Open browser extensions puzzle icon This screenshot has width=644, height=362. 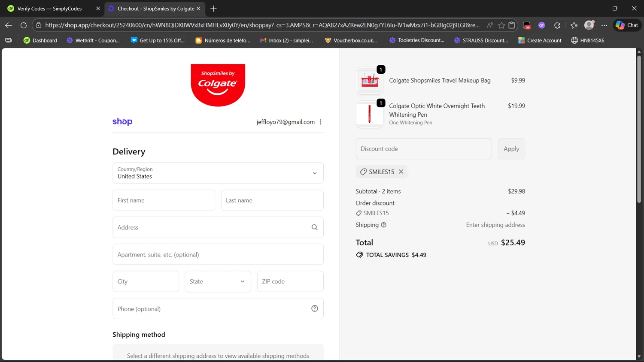(x=557, y=25)
